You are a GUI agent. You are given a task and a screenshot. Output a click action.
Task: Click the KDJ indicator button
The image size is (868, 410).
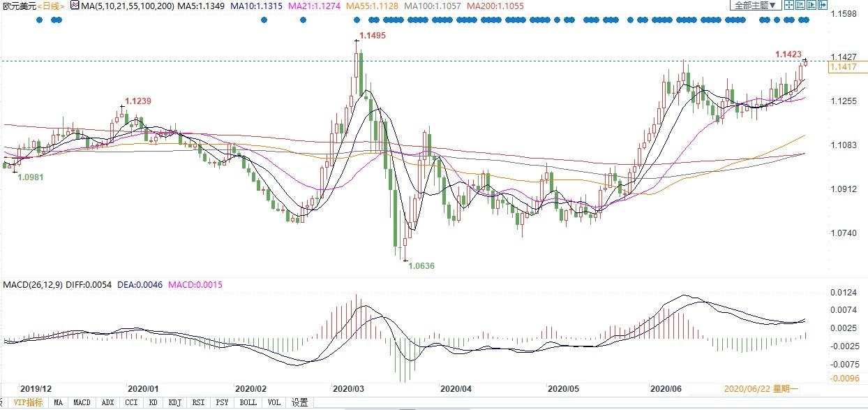(174, 402)
